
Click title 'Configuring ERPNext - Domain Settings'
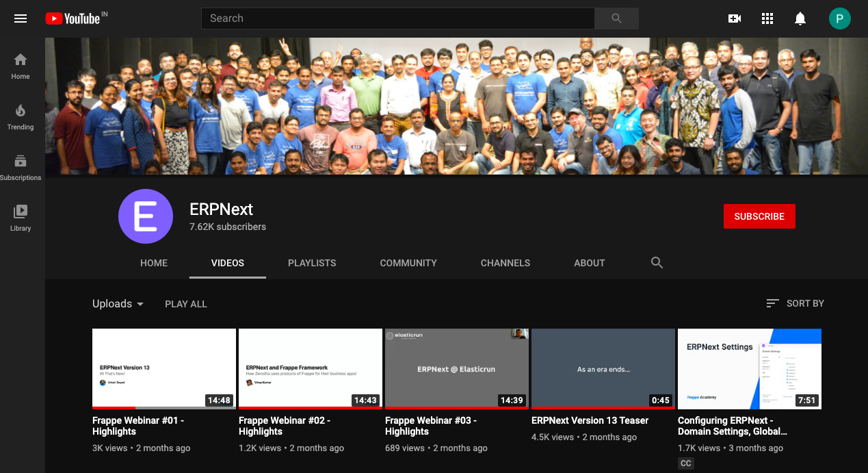733,426
